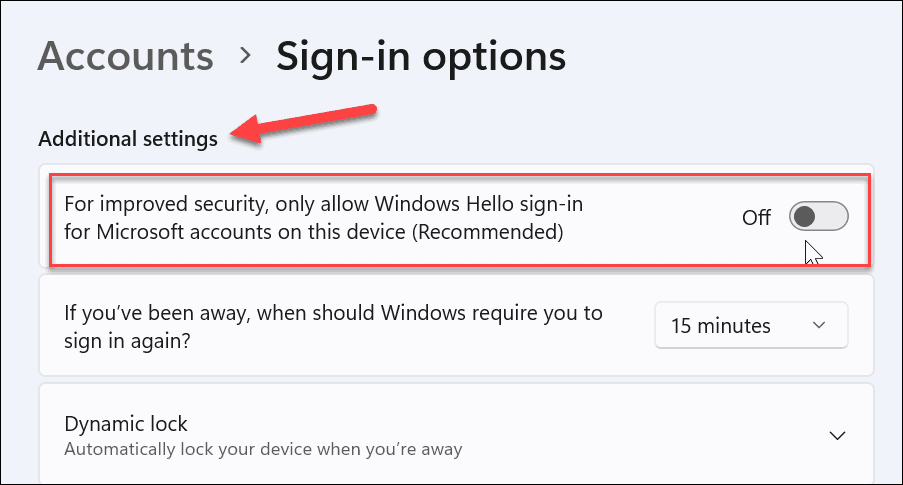Viewport: 903px width, 485px height.
Task: Click the Off label beside the toggle
Action: pos(757,217)
